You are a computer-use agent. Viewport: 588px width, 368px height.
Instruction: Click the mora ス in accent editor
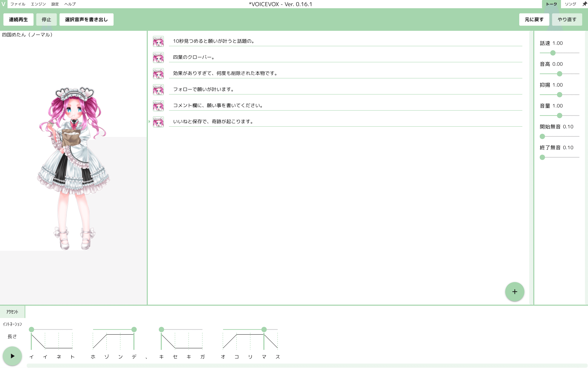tap(278, 357)
